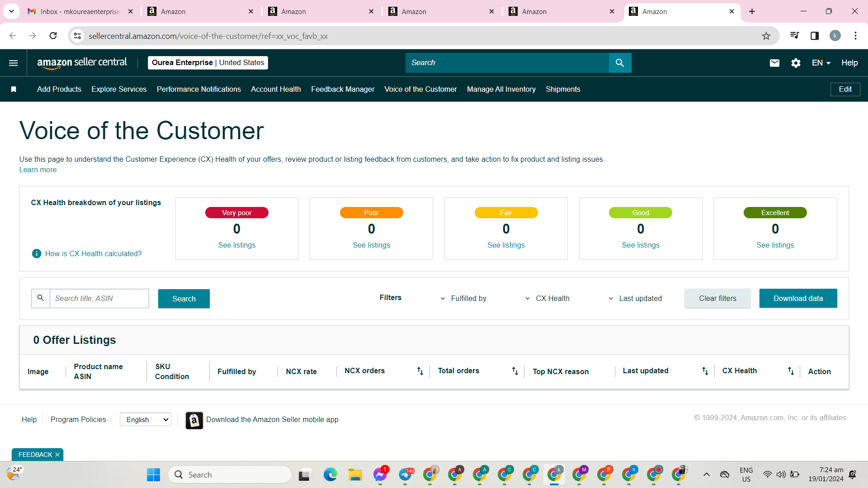Open Windows Start menu
Screen dimensions: 868x488
coord(153,474)
